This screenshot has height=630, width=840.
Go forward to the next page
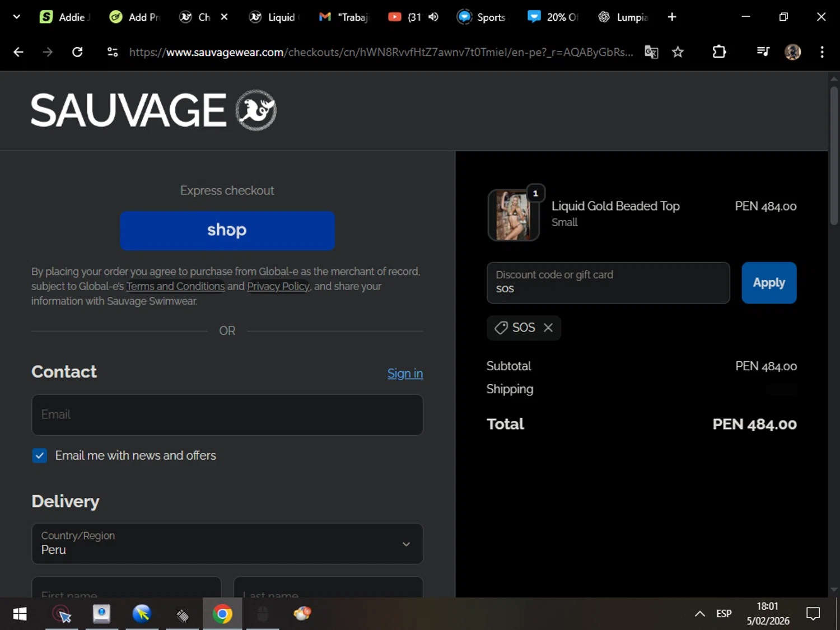tap(48, 52)
